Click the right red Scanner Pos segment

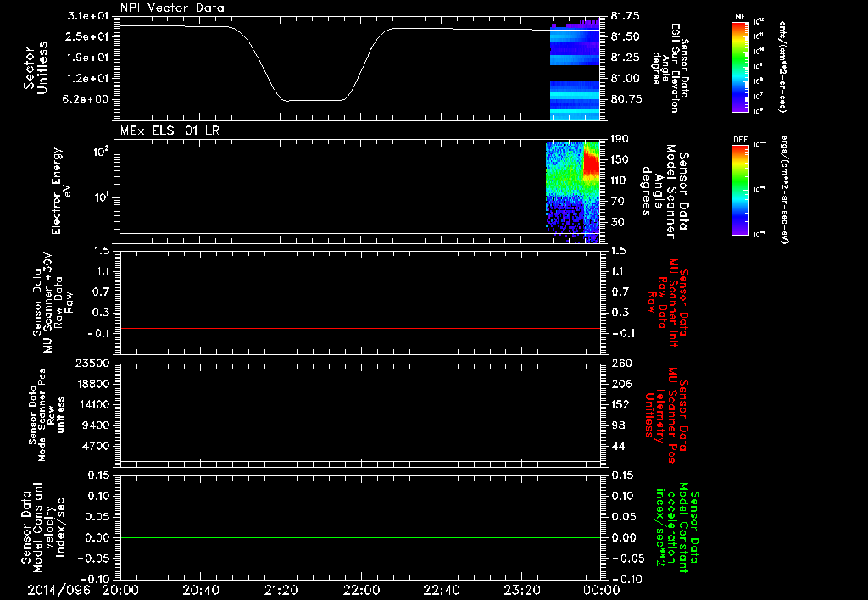568,431
